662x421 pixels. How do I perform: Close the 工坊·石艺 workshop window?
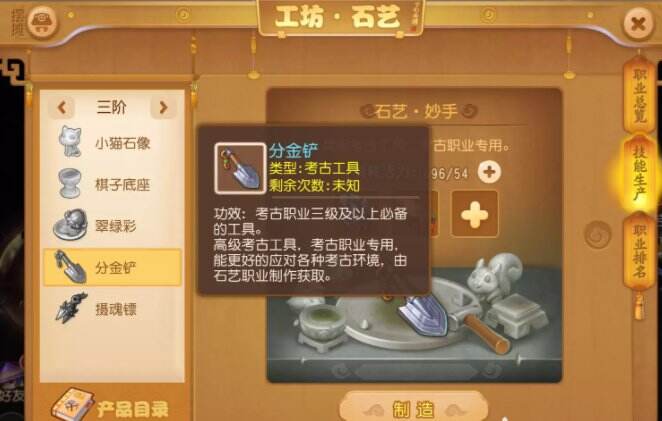(638, 24)
